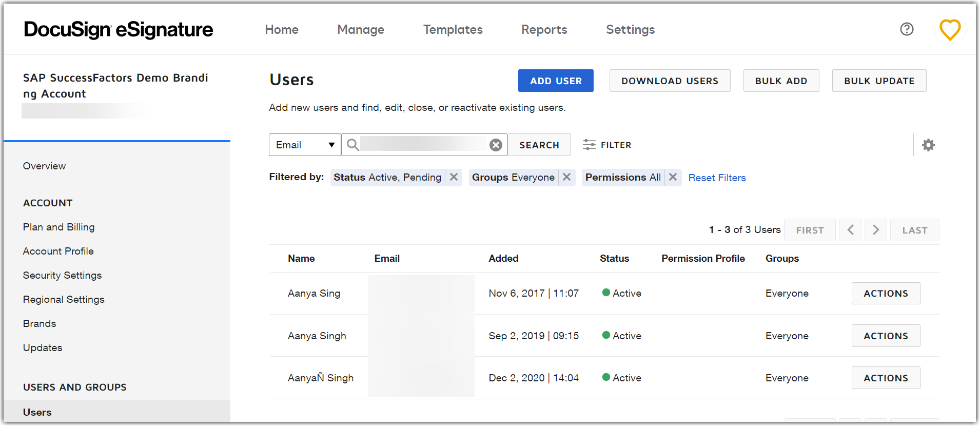Sort by the Status column header
The height and width of the screenshot is (426, 980).
[x=614, y=258]
